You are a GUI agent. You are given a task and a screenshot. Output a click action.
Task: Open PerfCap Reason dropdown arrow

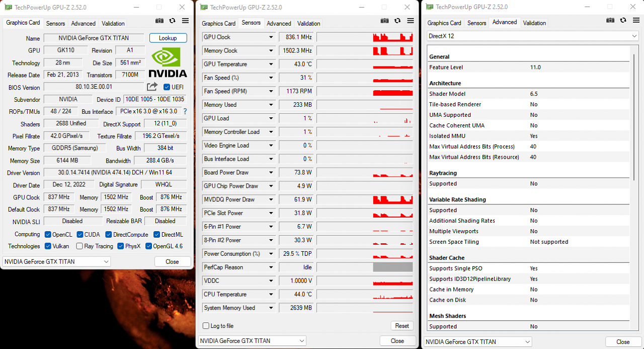271,267
